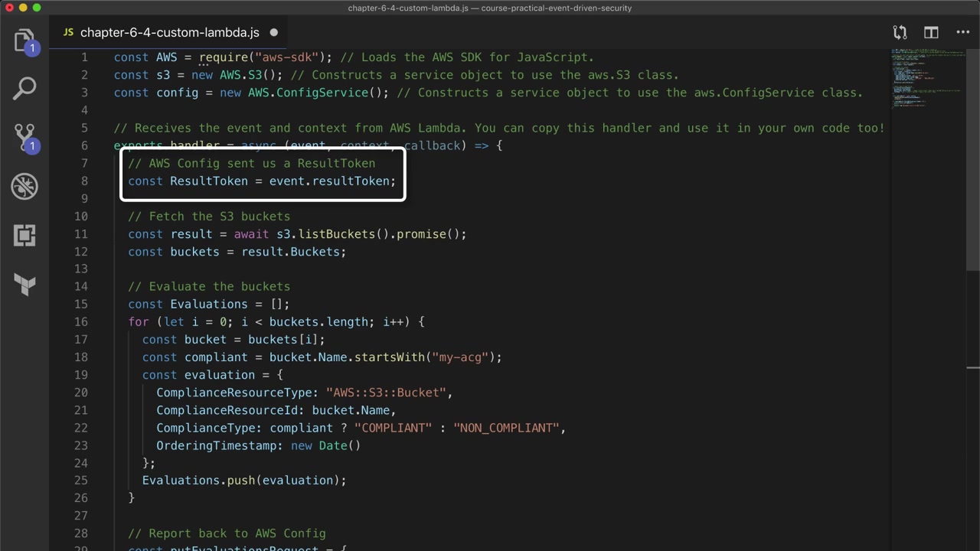Viewport: 980px width, 551px height.
Task: Click the "AWS::S3::Bucket" string
Action: [387, 393]
